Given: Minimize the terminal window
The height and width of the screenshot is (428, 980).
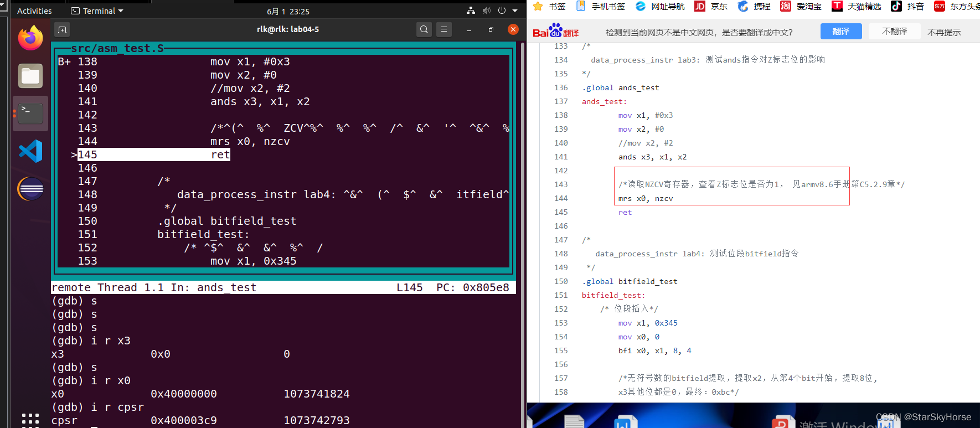Looking at the screenshot, I should pos(469,29).
